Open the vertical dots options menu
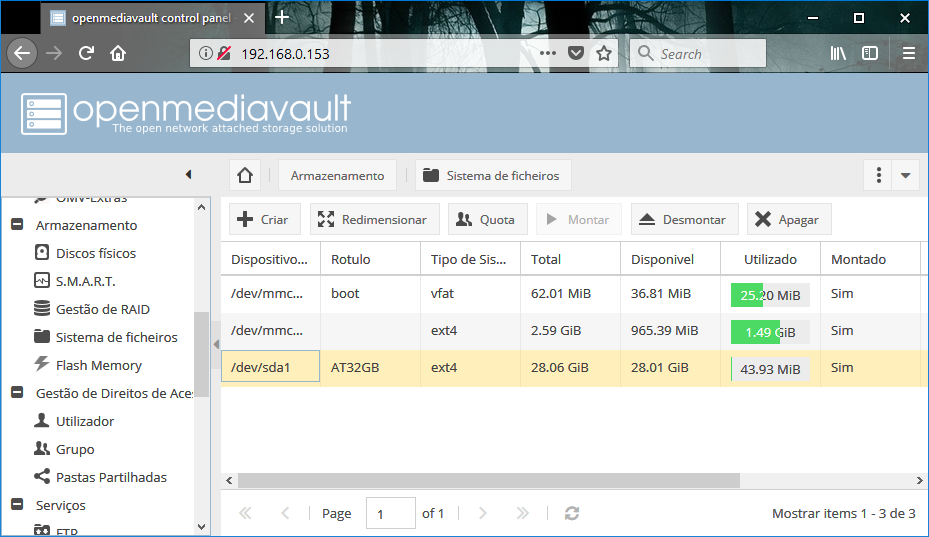The width and height of the screenshot is (929, 537). (x=878, y=175)
